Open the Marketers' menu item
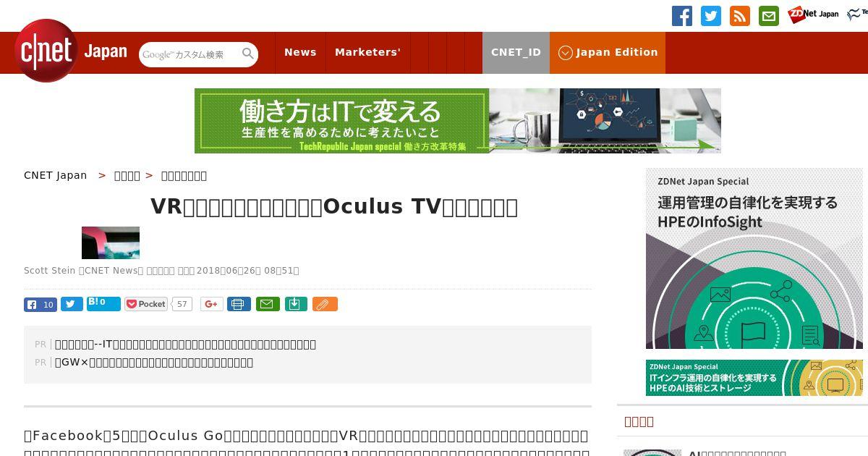The width and height of the screenshot is (868, 456). point(367,52)
